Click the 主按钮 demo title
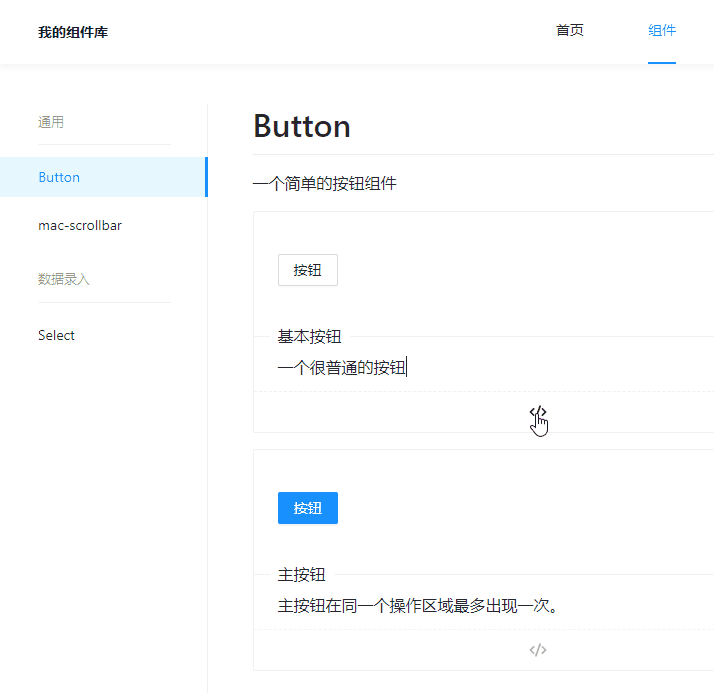 [301, 575]
